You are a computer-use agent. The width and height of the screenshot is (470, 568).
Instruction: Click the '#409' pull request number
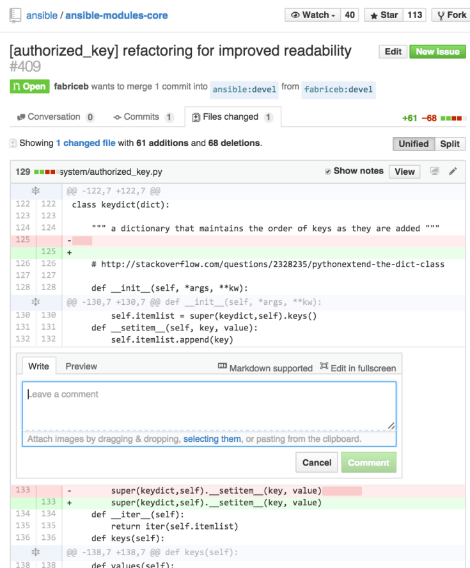coord(25,67)
